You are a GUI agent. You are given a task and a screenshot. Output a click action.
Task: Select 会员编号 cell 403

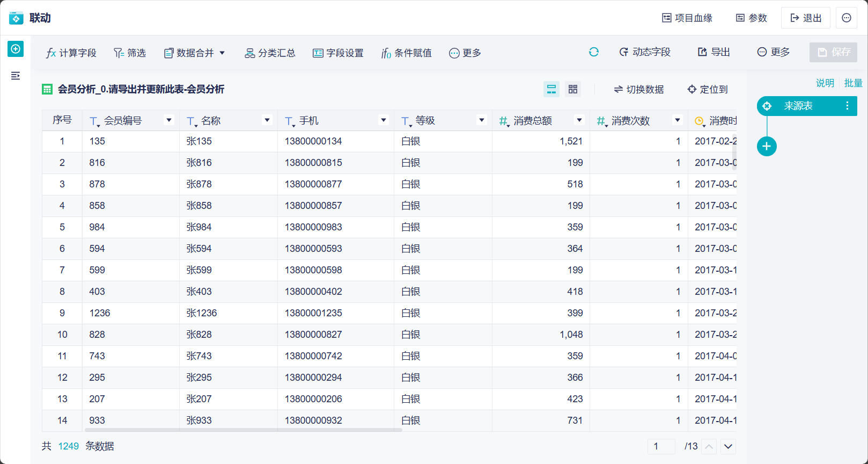131,292
